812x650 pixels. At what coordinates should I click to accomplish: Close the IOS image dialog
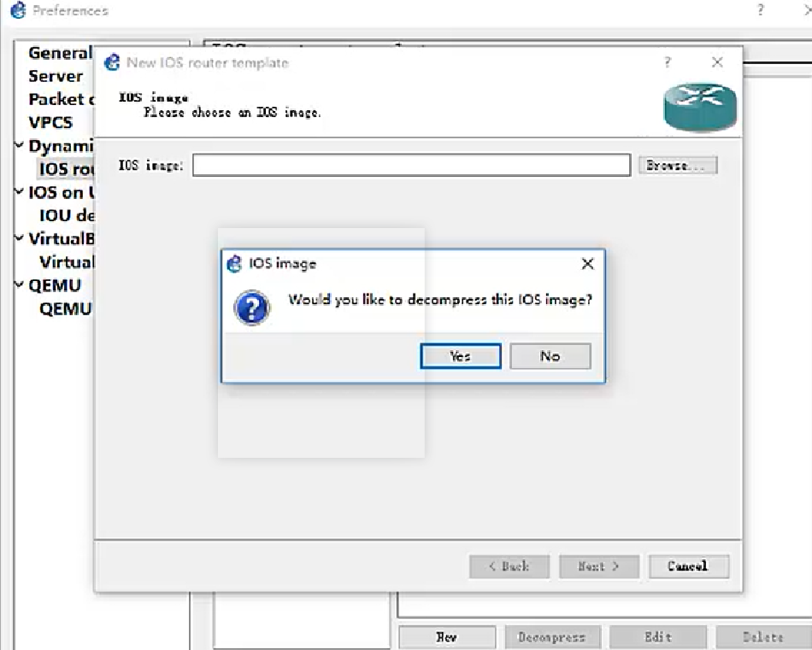587,264
